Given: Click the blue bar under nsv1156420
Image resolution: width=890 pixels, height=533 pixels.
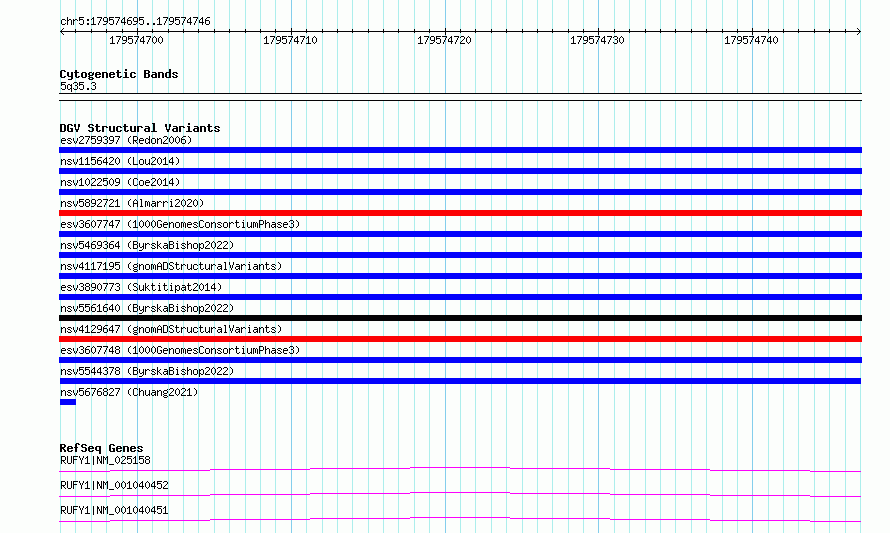Looking at the screenshot, I should (460, 171).
